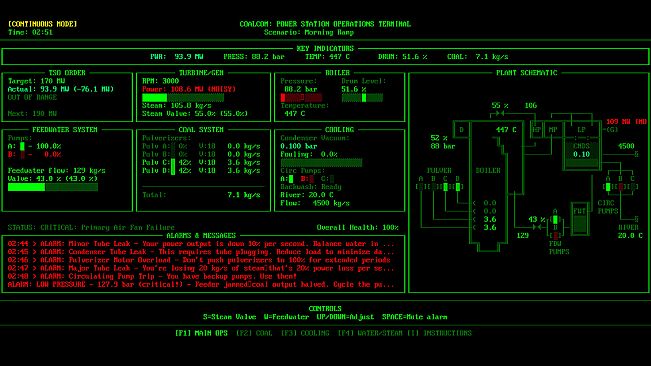
Task: Click the HP turbine box in schematic
Action: click(x=536, y=129)
